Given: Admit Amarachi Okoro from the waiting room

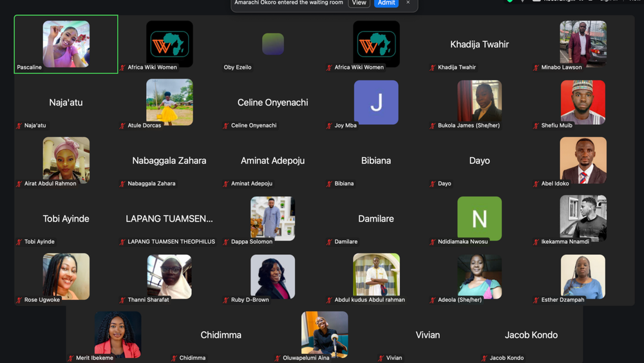Looking at the screenshot, I should 386,3.
